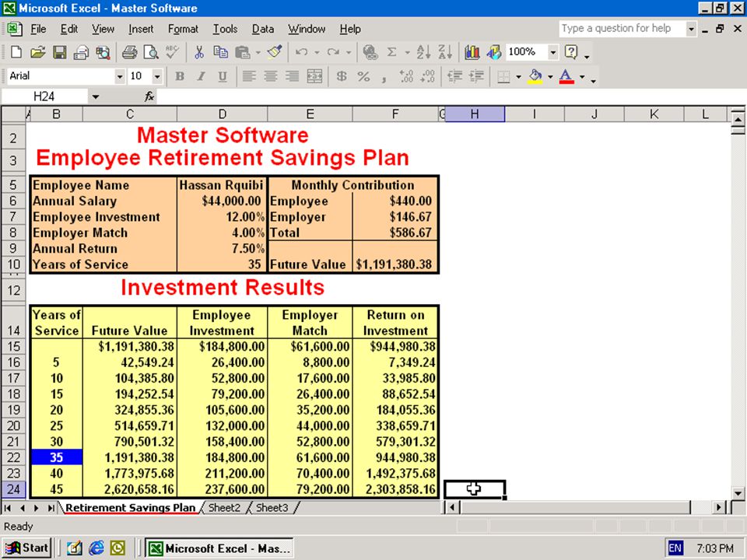This screenshot has width=747, height=560.
Task: Click the column H header
Action: point(475,114)
